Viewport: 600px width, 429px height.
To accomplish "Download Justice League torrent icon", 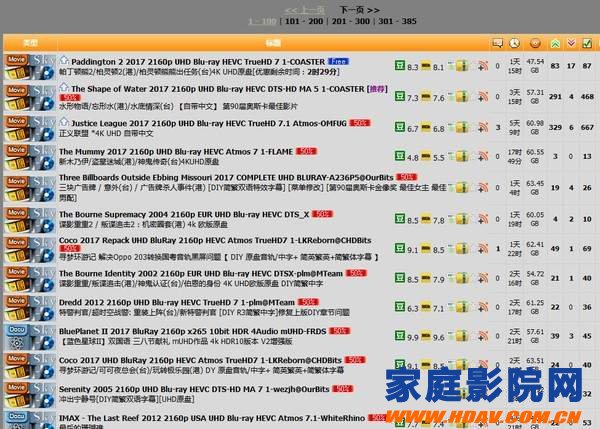I will pyautogui.click(x=462, y=127).
